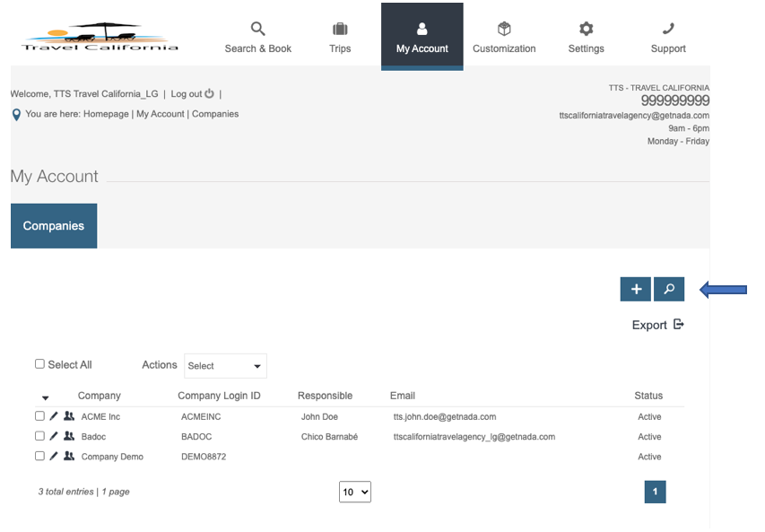Screen dimensions: 765x532
Task: Click the pencil edit icon for ACME Inc
Action: [54, 416]
